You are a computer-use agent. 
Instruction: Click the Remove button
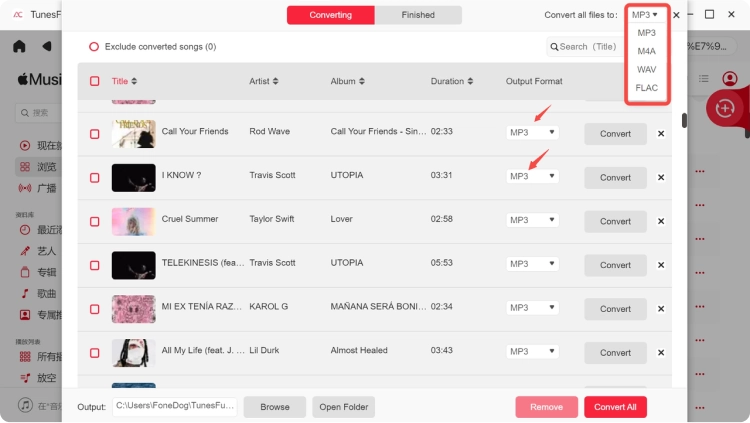546,407
